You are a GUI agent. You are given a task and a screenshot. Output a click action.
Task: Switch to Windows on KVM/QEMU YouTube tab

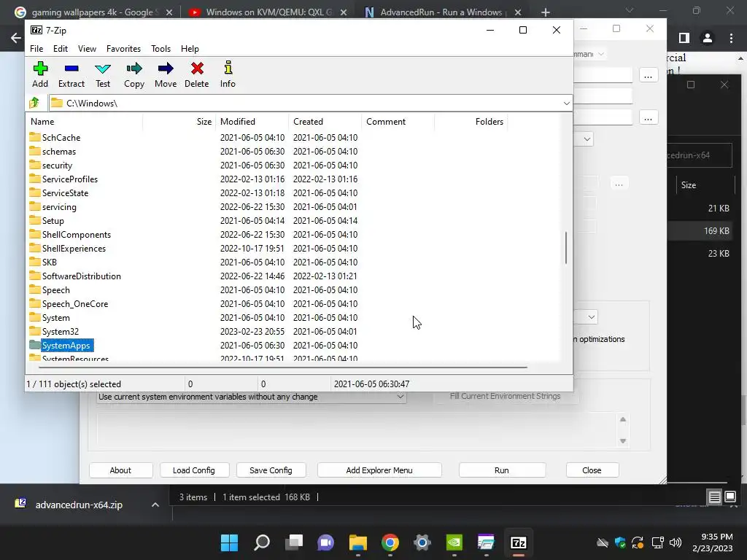268,12
